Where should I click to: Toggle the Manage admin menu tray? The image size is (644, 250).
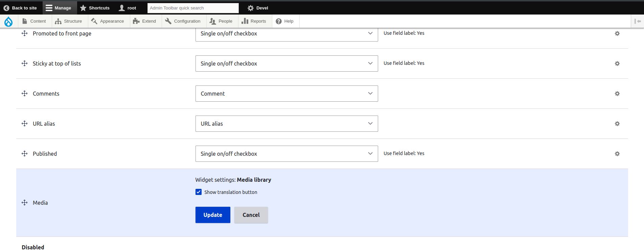(x=58, y=8)
